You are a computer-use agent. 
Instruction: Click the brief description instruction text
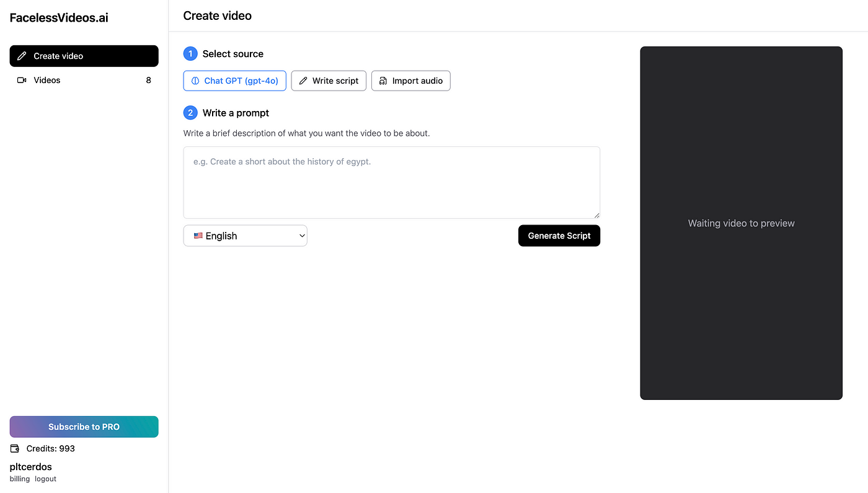tap(307, 133)
